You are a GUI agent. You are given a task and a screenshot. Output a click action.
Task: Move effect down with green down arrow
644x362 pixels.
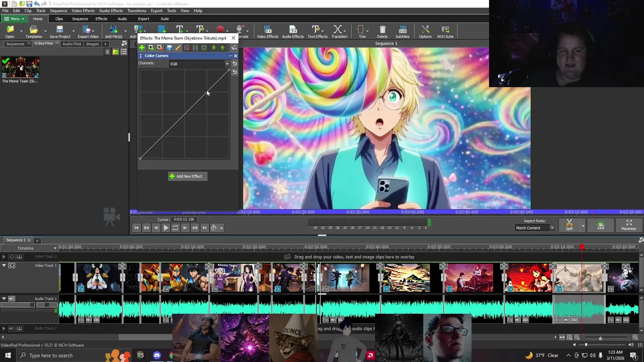(x=213, y=48)
